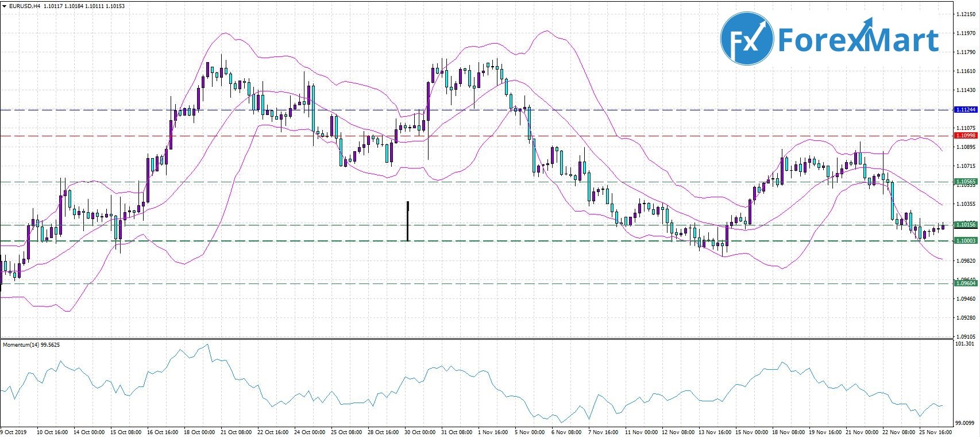This screenshot has width=980, height=437.
Task: Click the green 1.10565 price level tag
Action: 966,182
